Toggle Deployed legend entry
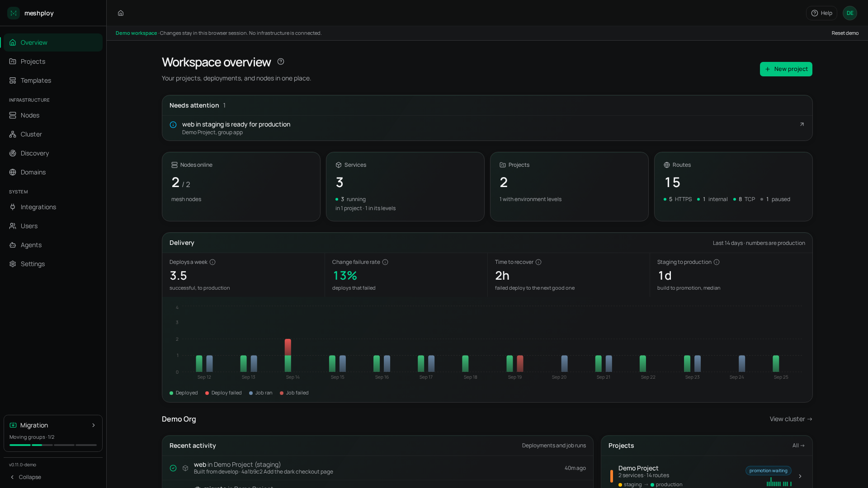The height and width of the screenshot is (488, 868). [184, 393]
